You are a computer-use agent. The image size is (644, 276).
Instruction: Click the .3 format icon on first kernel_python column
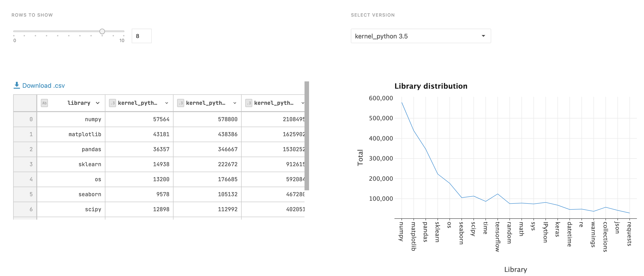point(112,103)
